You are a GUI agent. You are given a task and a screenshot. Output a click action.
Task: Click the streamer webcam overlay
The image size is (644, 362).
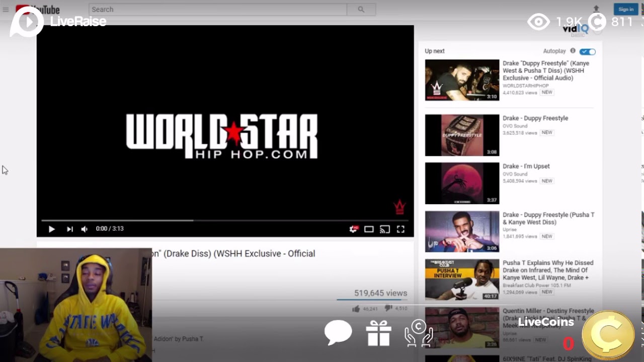tap(75, 305)
